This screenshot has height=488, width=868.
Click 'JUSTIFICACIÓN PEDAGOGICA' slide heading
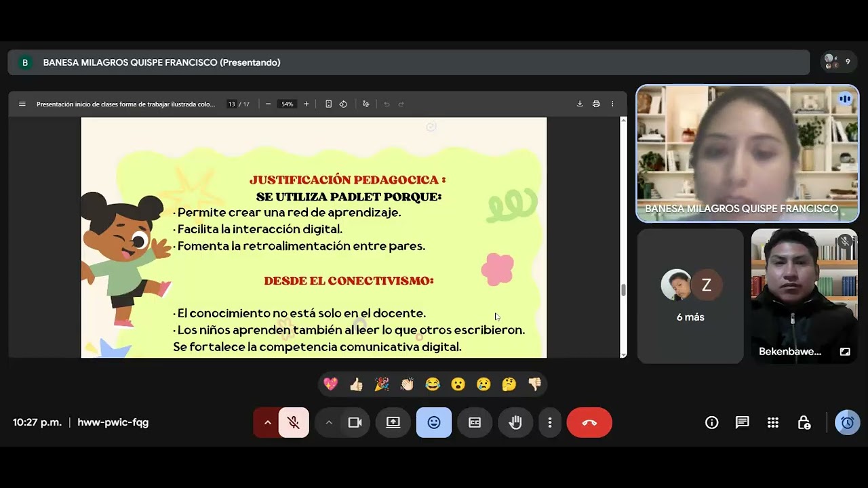pyautogui.click(x=347, y=180)
